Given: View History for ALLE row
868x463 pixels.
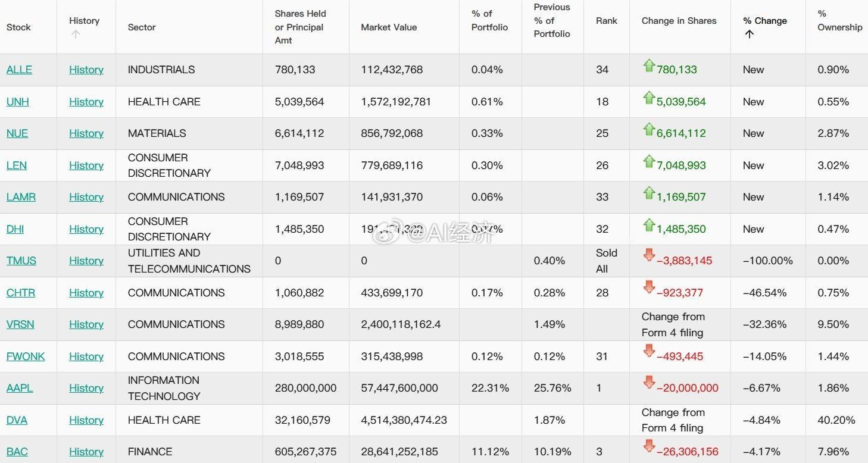Looking at the screenshot, I should point(86,70).
